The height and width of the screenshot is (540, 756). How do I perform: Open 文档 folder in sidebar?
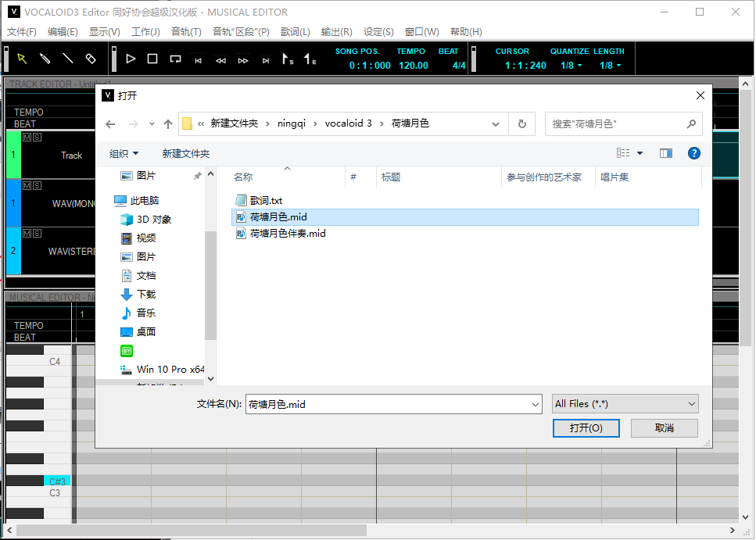138,276
